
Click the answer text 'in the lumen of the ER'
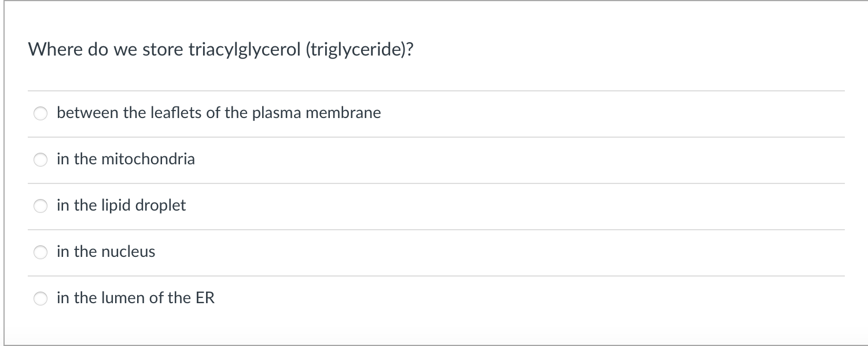point(135,298)
